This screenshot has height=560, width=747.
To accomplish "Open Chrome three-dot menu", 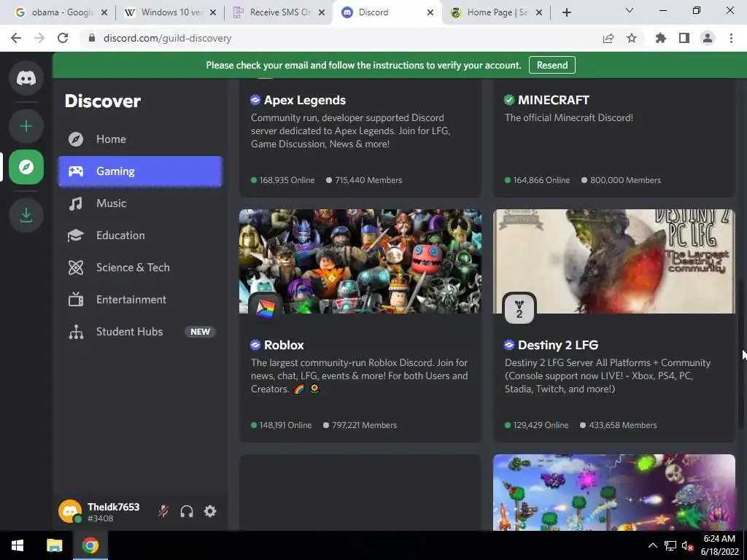I will pos(731,38).
